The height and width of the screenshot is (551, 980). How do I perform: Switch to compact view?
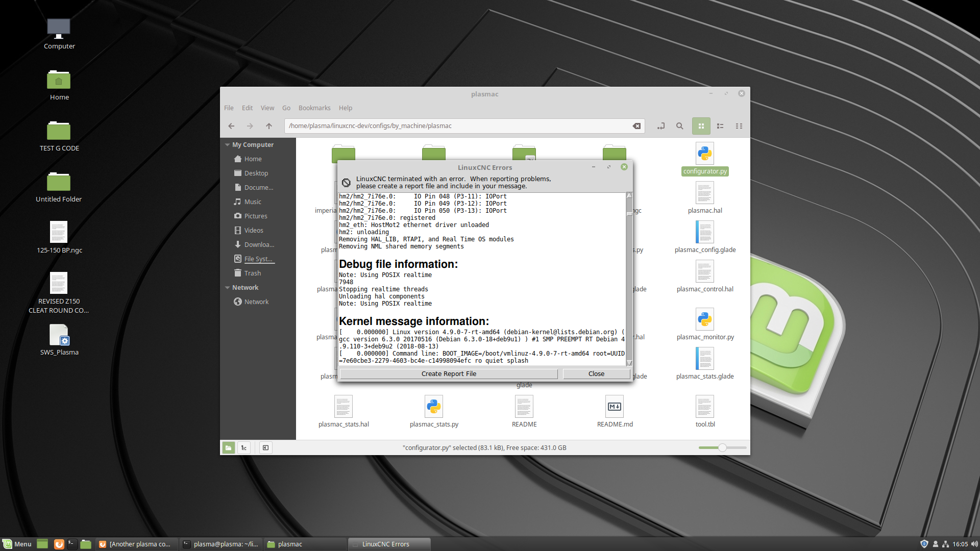point(739,126)
